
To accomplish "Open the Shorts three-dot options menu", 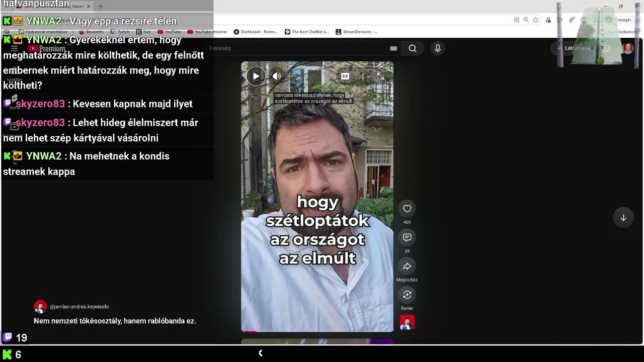I will pyautogui.click(x=363, y=76).
